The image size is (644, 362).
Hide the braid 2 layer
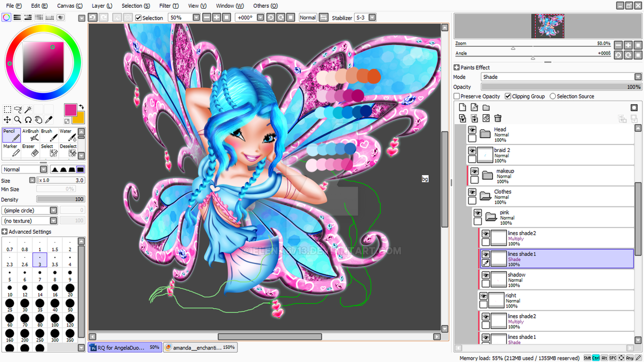pos(472,151)
